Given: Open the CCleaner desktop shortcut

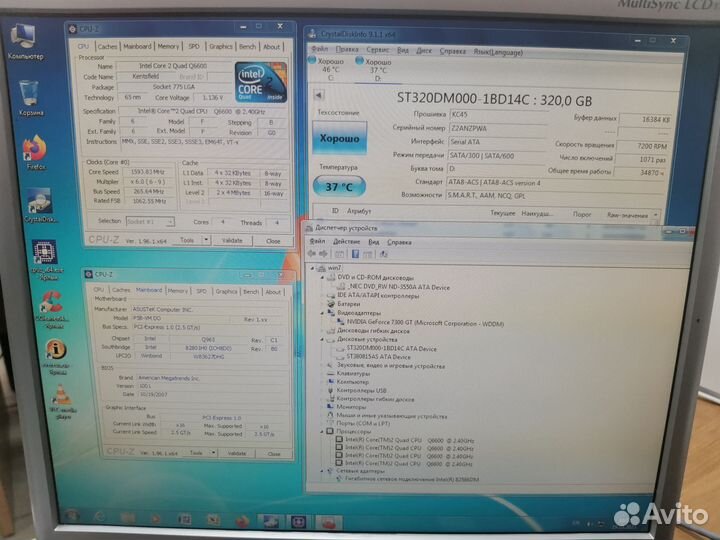Looking at the screenshot, I should pos(53,309).
